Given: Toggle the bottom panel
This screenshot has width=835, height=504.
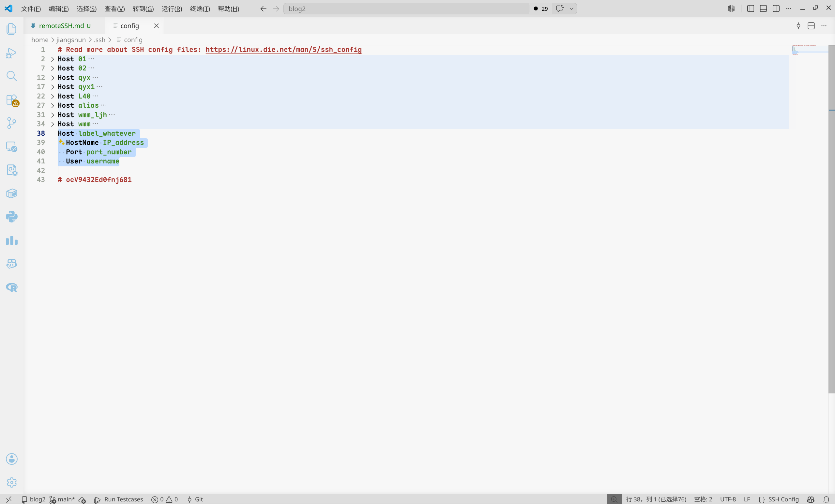Looking at the screenshot, I should 763,9.
